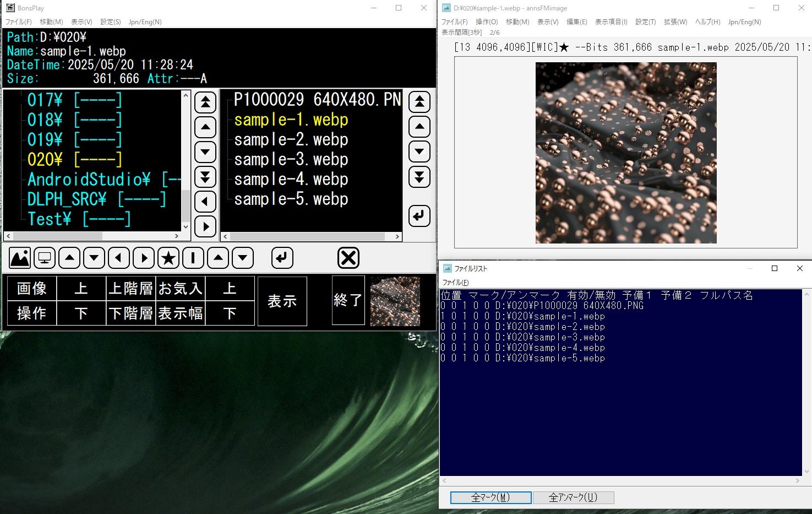Select the Test¥ folder in the tree
Viewport: 812px width, 514px height.
50,219
